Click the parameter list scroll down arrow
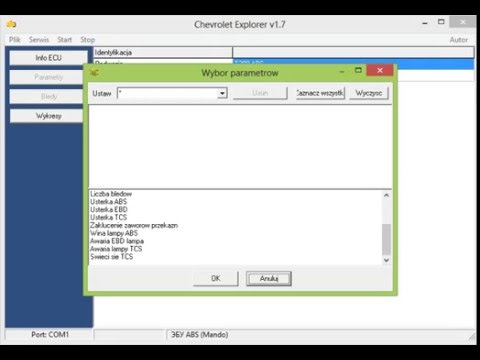The width and height of the screenshot is (480, 360). (386, 260)
